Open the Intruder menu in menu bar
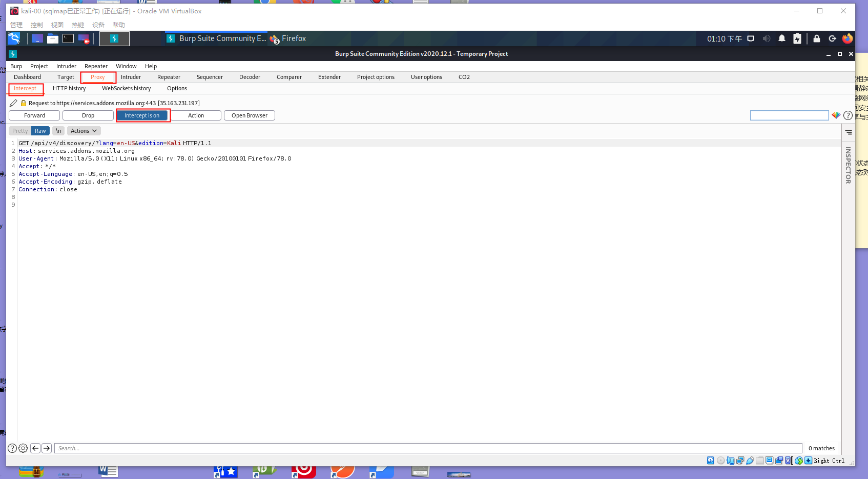868x479 pixels. [x=66, y=66]
